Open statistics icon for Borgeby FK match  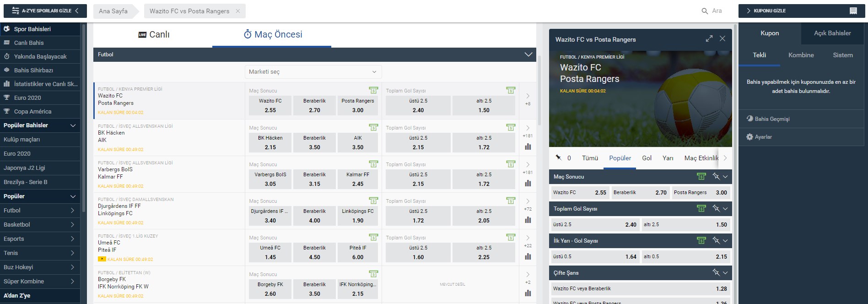[528, 293]
